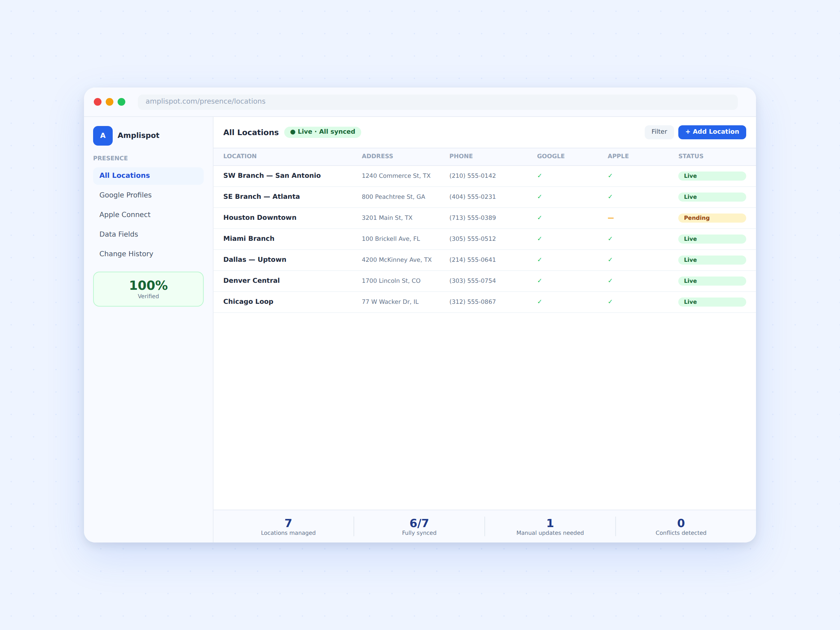This screenshot has width=840, height=630.
Task: Click Live status badge for Chicago Loop
Action: 712,302
